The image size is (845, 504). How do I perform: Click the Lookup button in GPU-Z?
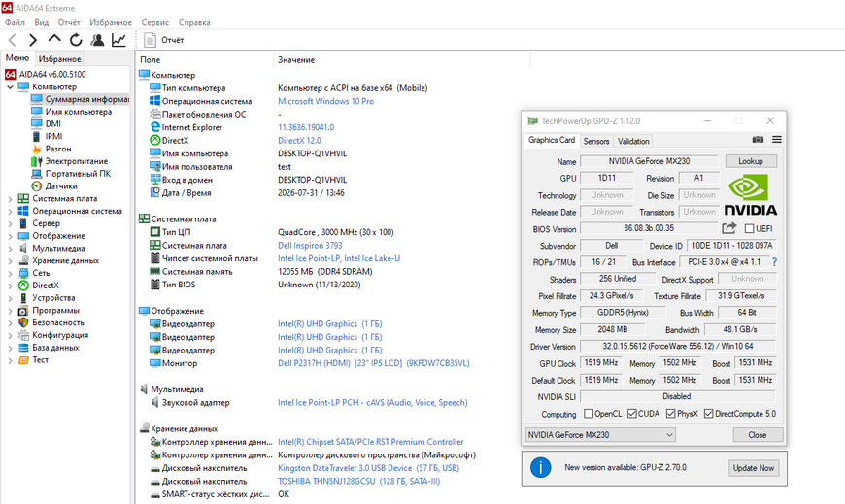751,161
